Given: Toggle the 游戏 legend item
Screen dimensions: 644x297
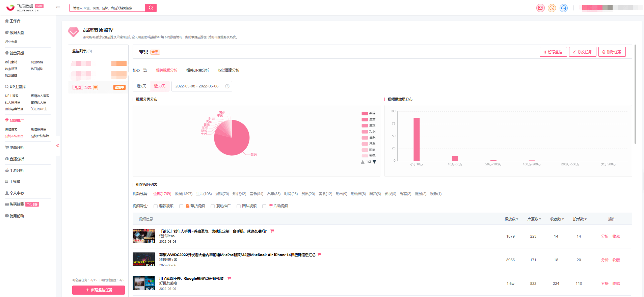Looking at the screenshot, I should [368, 126].
